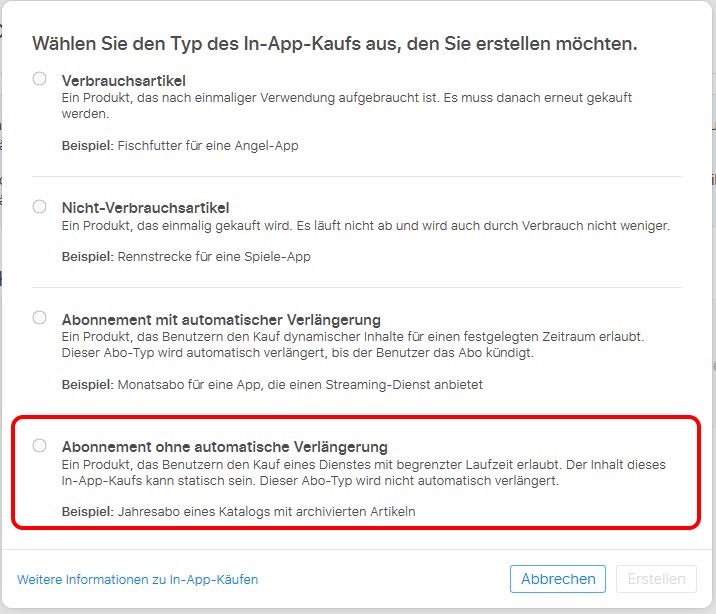Click the bold Nicht-Verbrauchsartikel option title
Screen dimensions: 716x614
[145, 208]
